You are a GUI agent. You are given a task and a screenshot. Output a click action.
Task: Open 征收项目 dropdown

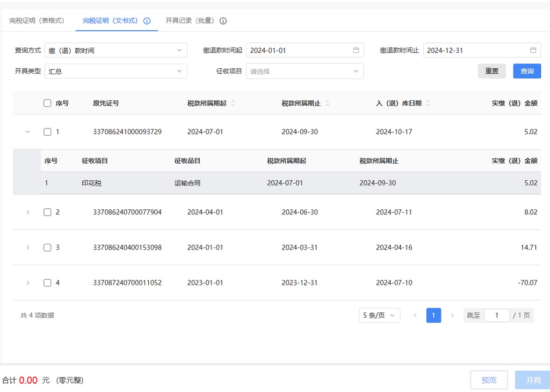pyautogui.click(x=305, y=71)
